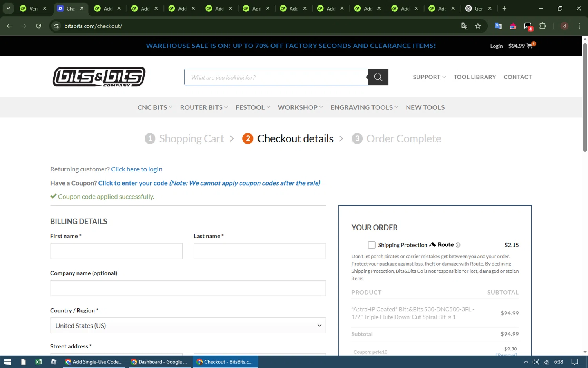Viewport: 588px width, 368px height.
Task: Open the notification center icon
Action: pyautogui.click(x=575, y=362)
